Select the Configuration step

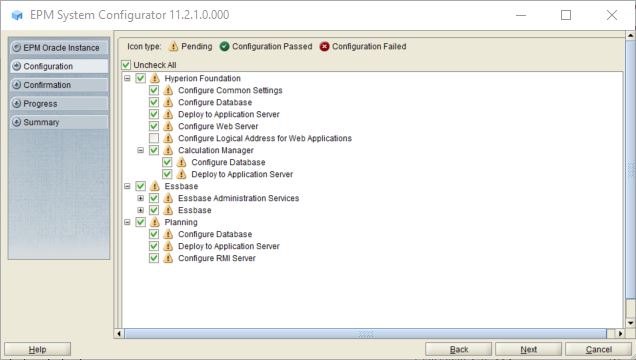point(59,66)
